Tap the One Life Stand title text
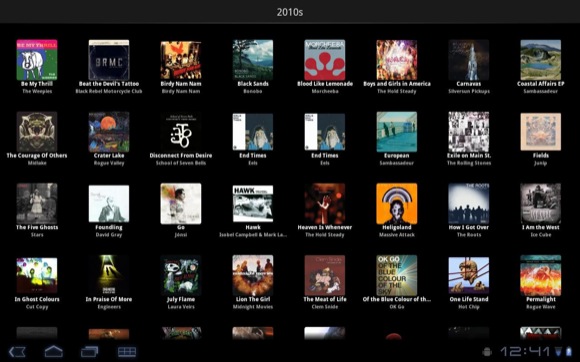This screenshot has height=362, width=580. 469,299
